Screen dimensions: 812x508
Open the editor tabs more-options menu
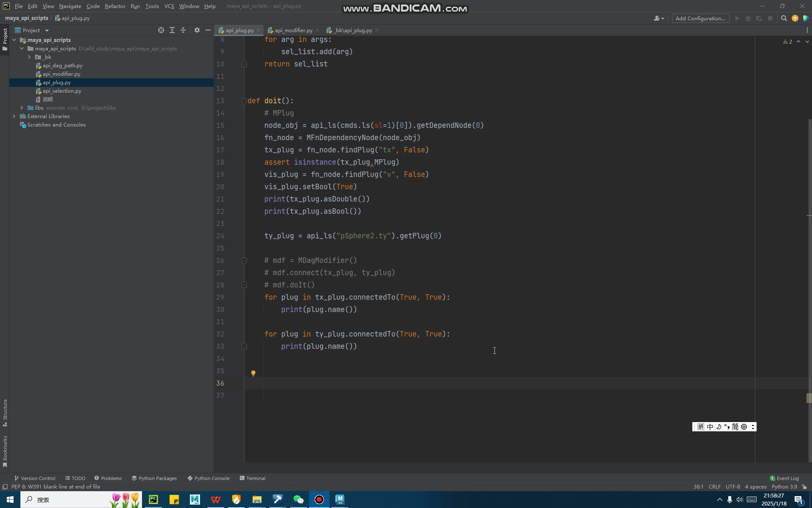807,30
